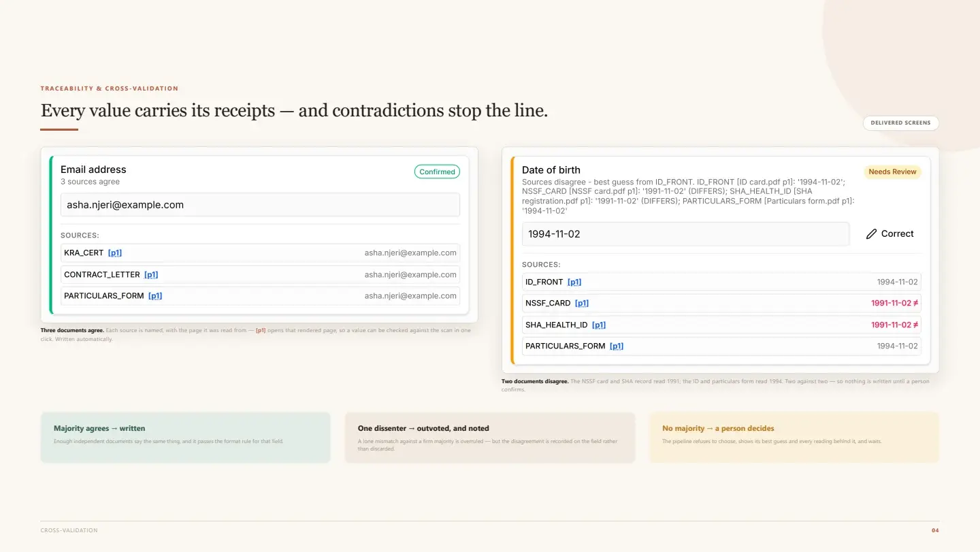Click the Traceability & Cross-Validation section label

(110, 88)
